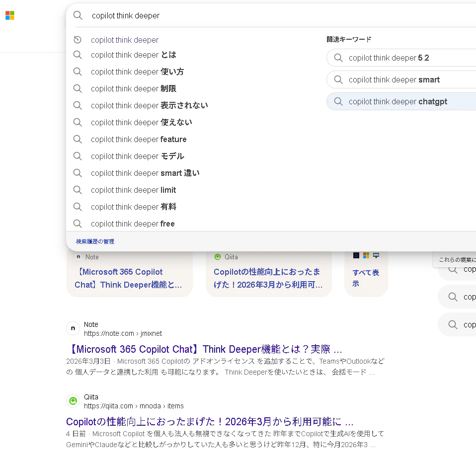The height and width of the screenshot is (462, 476).
Task: Click magnifier icon beside 'limit' suggestion
Action: pos(78,190)
